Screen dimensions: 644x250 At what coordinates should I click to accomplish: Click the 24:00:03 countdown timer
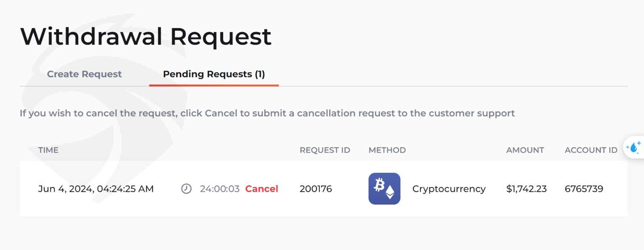[219, 189]
